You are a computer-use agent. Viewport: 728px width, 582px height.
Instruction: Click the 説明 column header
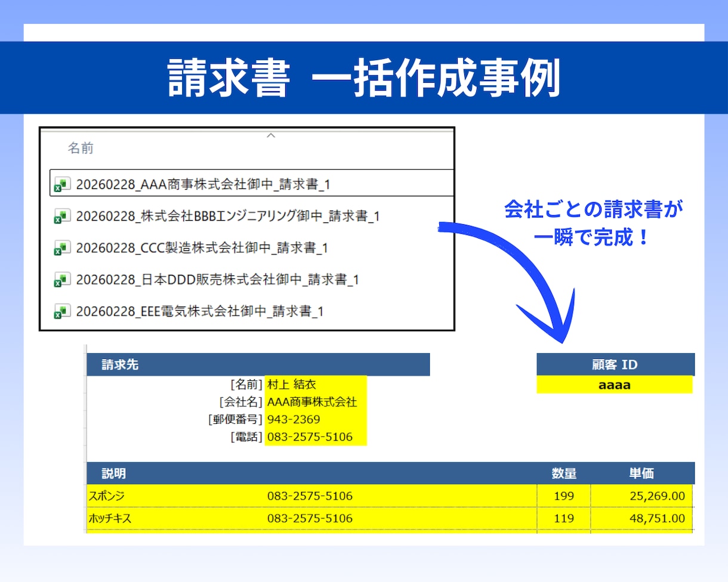click(x=113, y=473)
